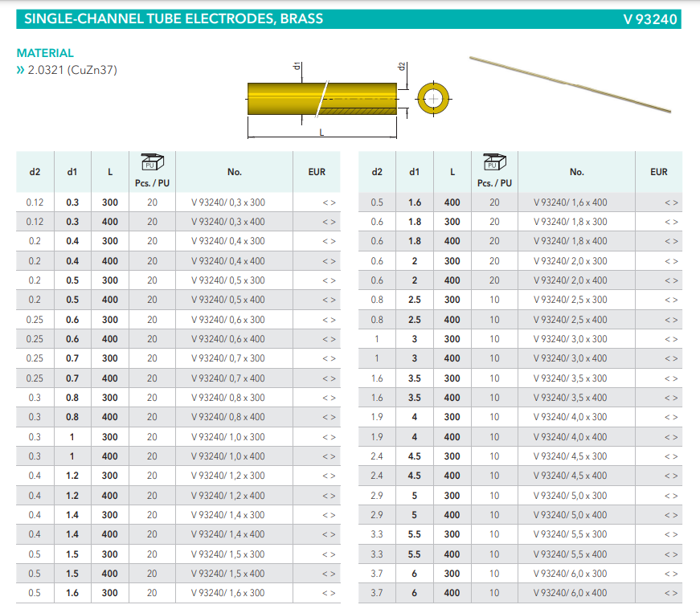Click the MATERIAL section heading
Image resolution: width=700 pixels, height=613 pixels.
[x=45, y=53]
